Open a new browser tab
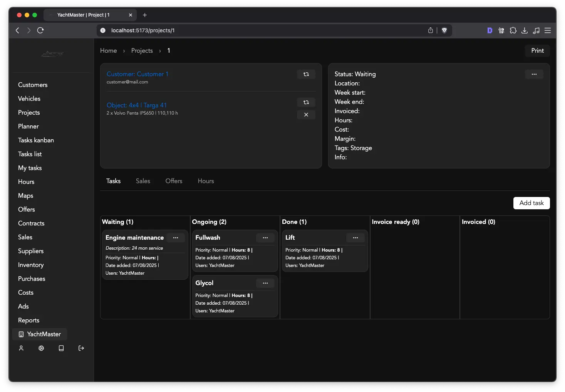565x392 pixels. [145, 15]
